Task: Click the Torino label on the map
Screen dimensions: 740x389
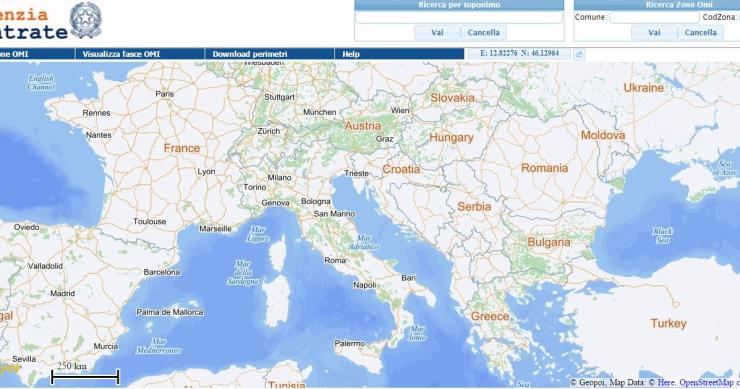Action: (255, 187)
